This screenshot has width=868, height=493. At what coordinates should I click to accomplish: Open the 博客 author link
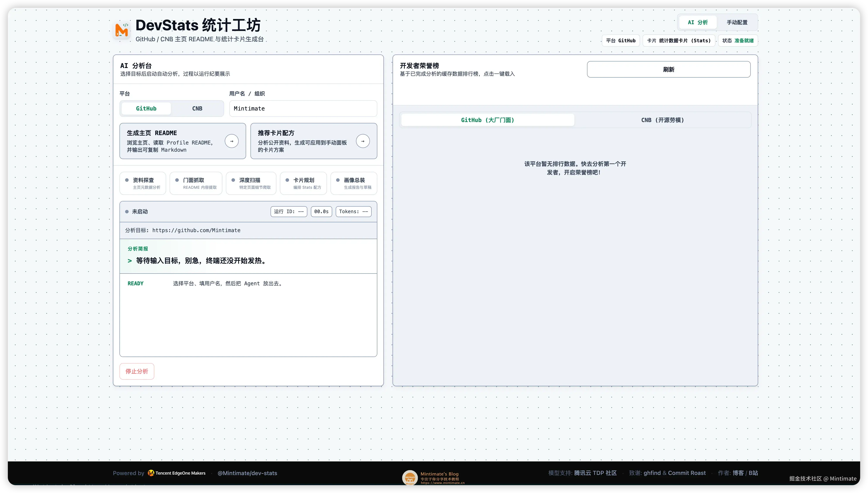click(738, 473)
